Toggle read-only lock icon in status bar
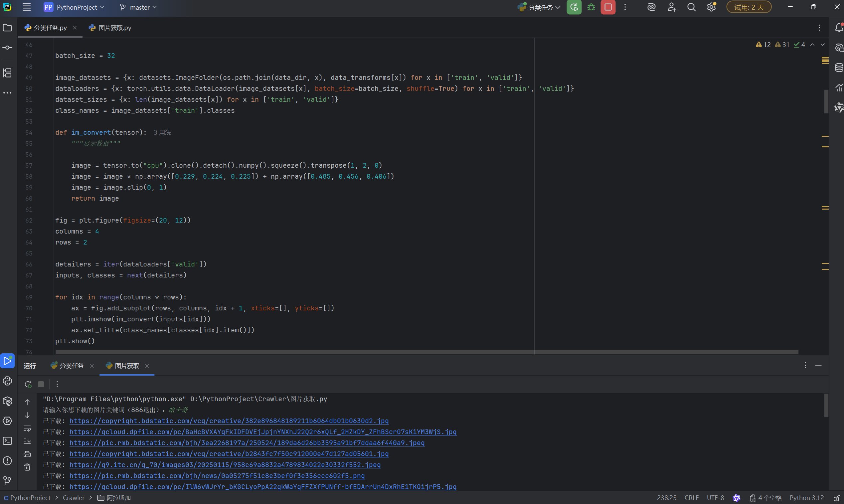Image resolution: width=844 pixels, height=504 pixels. pyautogui.click(x=837, y=498)
